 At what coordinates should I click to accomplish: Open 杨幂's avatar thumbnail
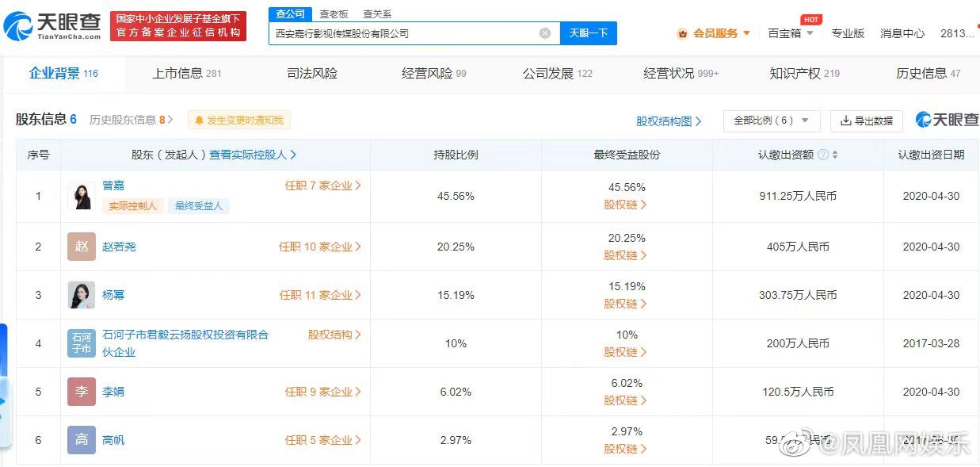pyautogui.click(x=82, y=295)
